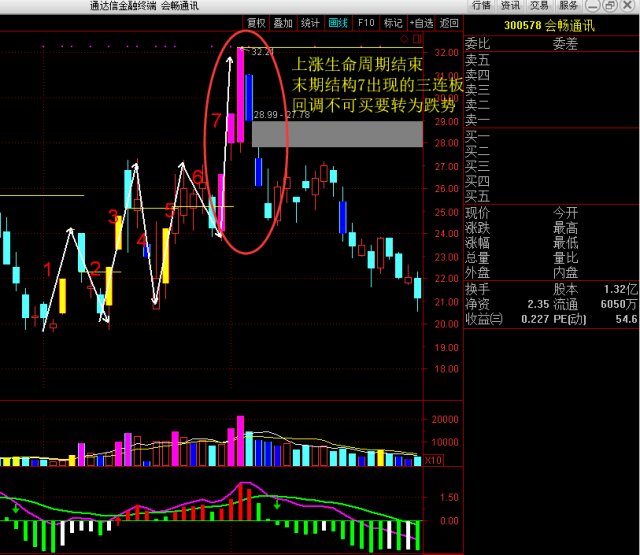Click the 委比 label

point(478,43)
